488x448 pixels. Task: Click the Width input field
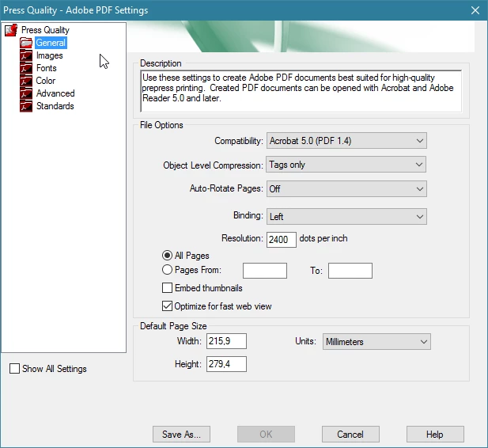(x=226, y=341)
